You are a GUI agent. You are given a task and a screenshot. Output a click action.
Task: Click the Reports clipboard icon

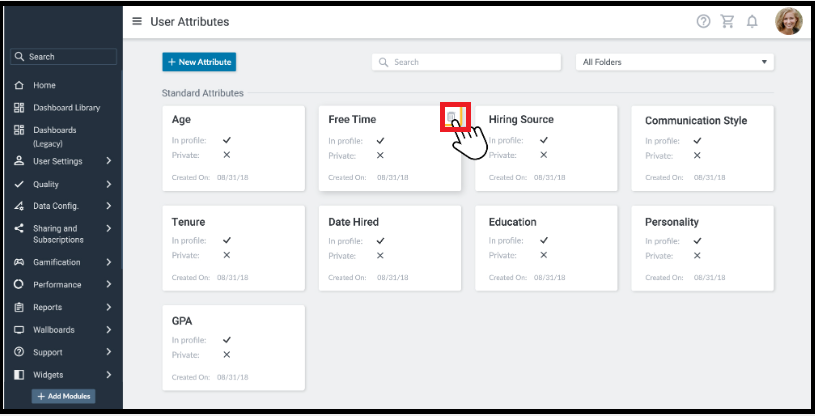pyautogui.click(x=19, y=307)
